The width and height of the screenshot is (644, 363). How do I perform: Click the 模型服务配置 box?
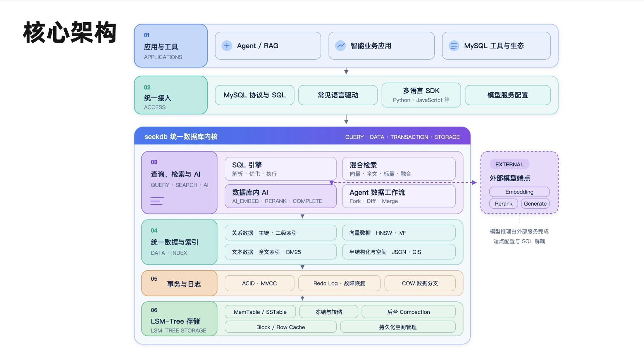tap(508, 95)
